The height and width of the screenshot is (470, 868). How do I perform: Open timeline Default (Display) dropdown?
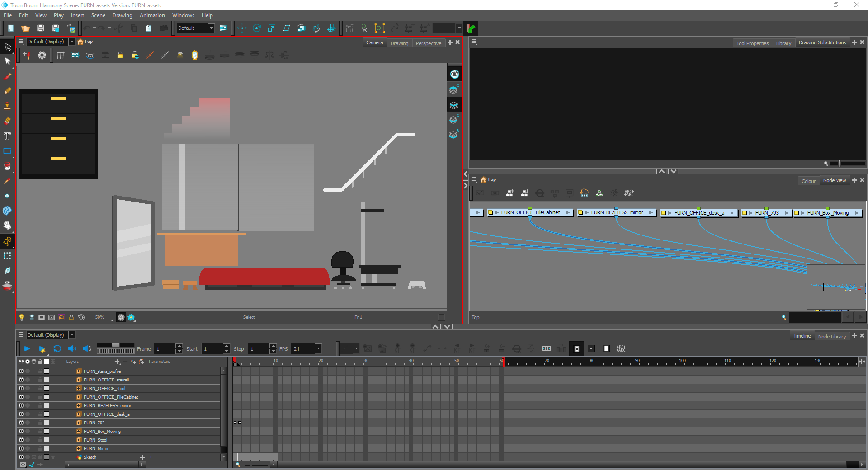pos(72,335)
